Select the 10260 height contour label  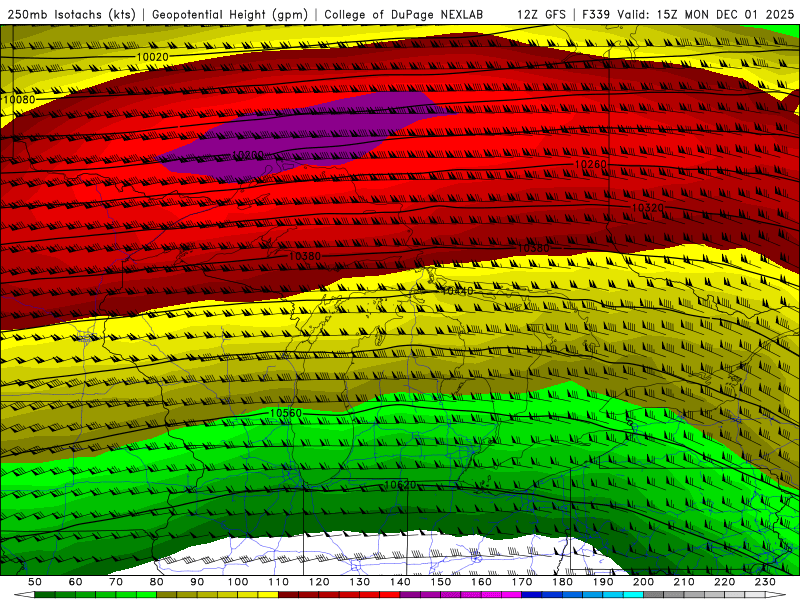591,164
